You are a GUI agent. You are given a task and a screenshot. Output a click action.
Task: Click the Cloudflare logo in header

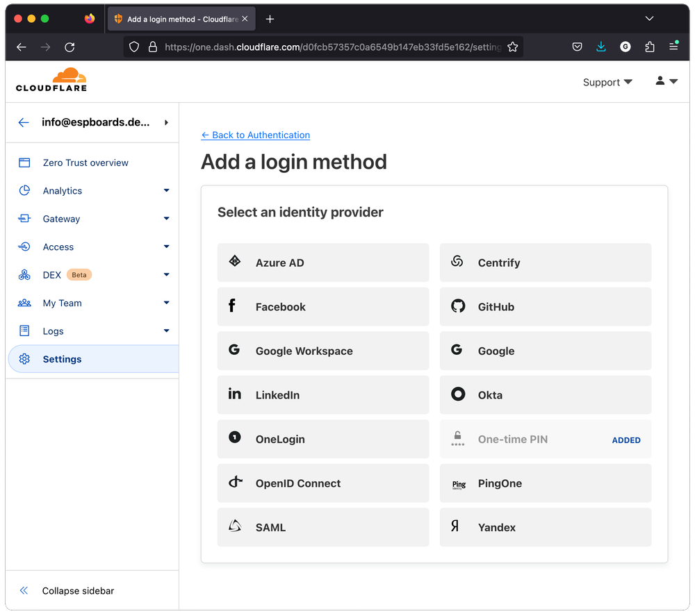(51, 81)
